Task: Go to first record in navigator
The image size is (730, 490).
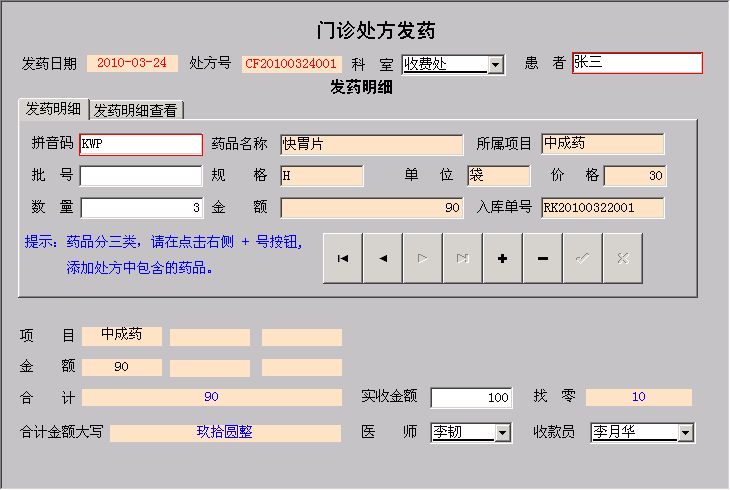Action: tap(343, 258)
